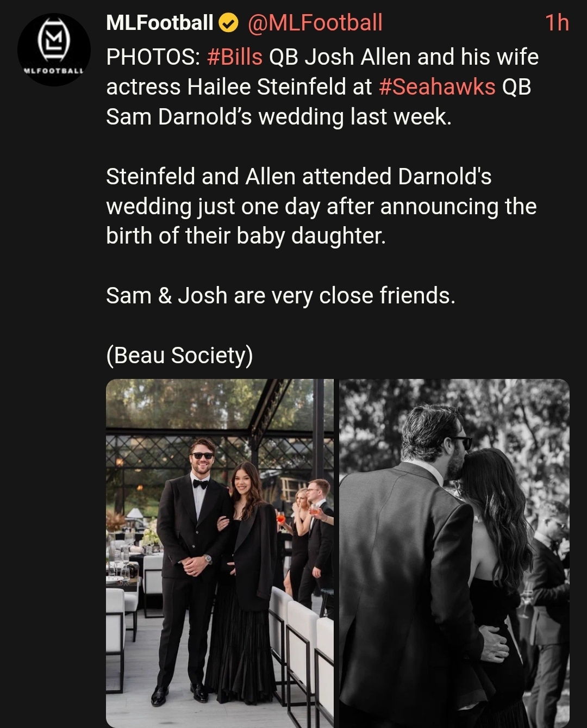Tap "Steinfeld and Allen attended Darnold's" line

click(x=299, y=177)
